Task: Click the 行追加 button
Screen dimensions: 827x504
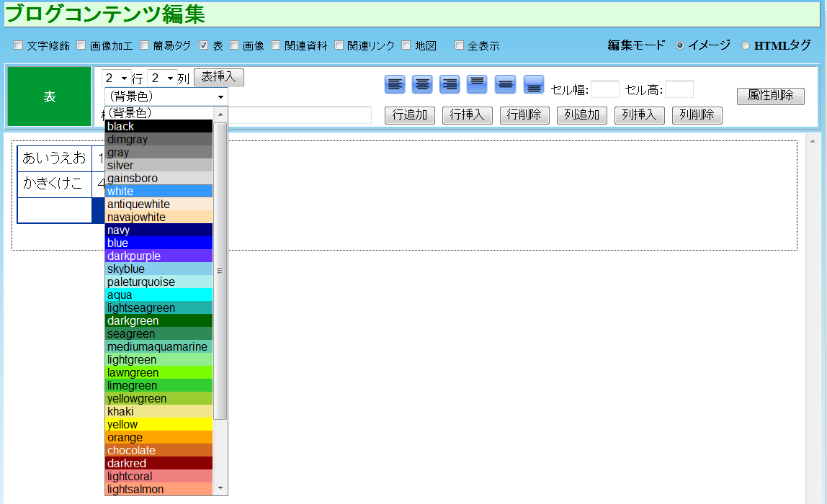Action: click(410, 115)
